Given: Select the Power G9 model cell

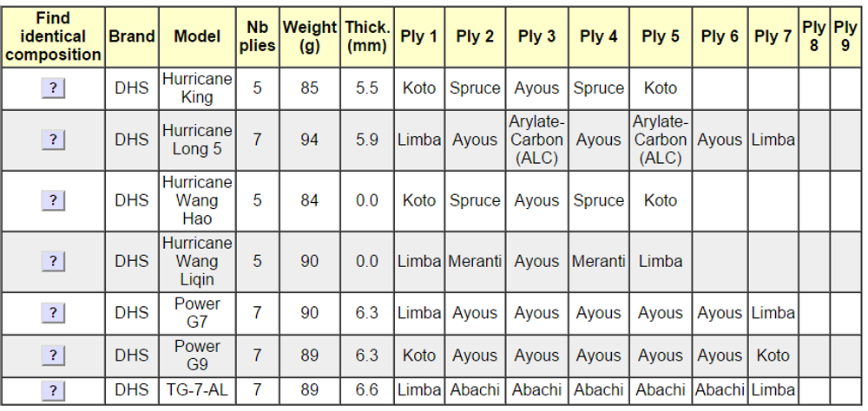Looking at the screenshot, I should coord(197,356).
